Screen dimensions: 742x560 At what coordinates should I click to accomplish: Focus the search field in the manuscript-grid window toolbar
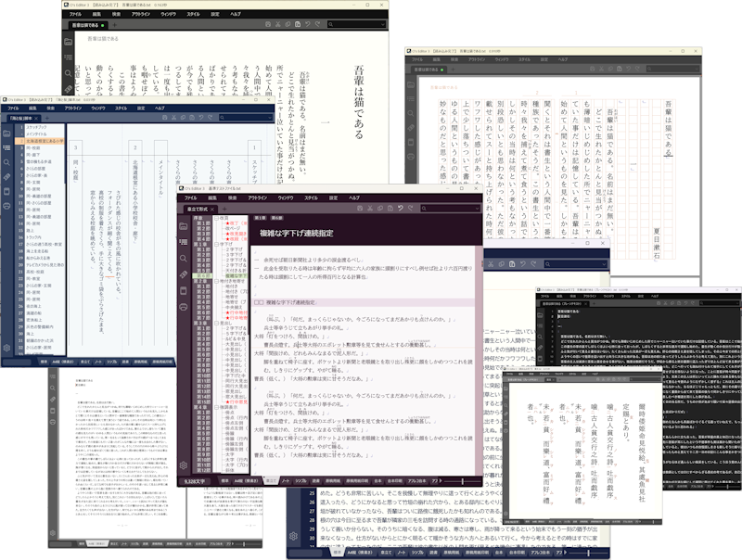click(672, 69)
